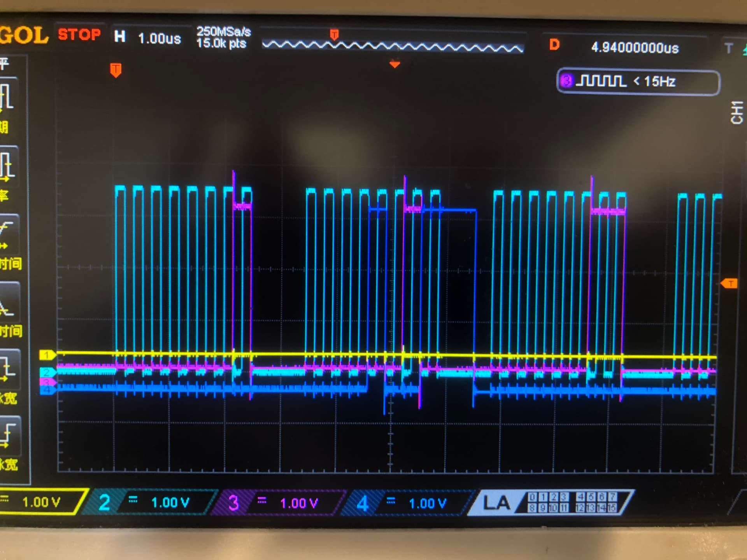
Task: Click the RIGOL logo at top left
Action: tap(24, 35)
